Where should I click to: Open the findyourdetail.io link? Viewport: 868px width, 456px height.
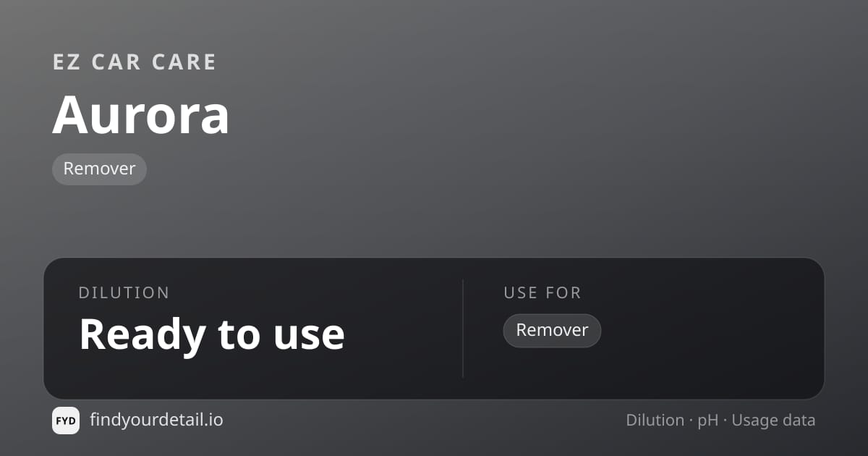point(156,420)
